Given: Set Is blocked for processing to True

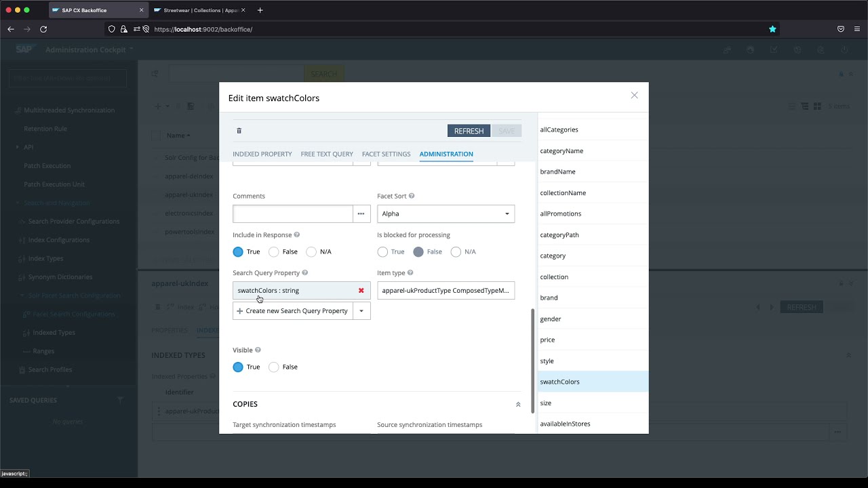Looking at the screenshot, I should (382, 251).
